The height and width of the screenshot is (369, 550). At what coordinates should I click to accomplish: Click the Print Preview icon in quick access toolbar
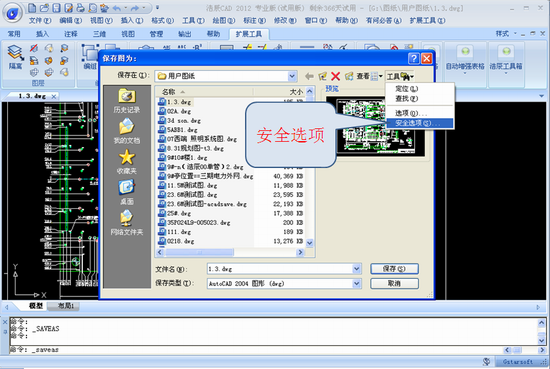tap(92, 7)
